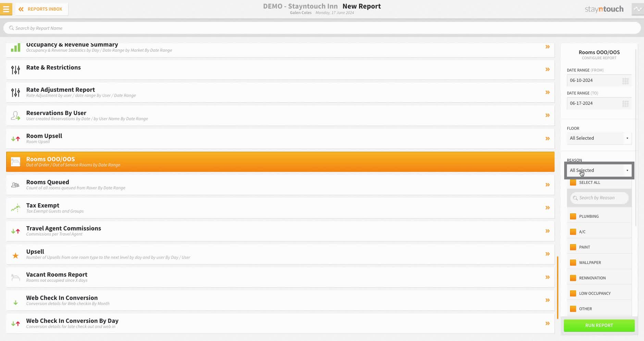644x341 pixels.
Task: Click the Rate & Restrictions sliders icon
Action: pos(15,70)
